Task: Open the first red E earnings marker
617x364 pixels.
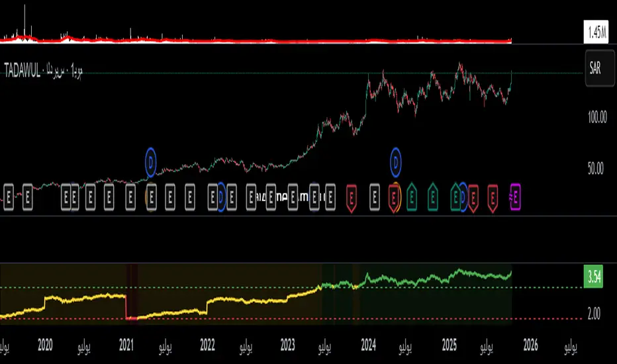Action: 352,197
